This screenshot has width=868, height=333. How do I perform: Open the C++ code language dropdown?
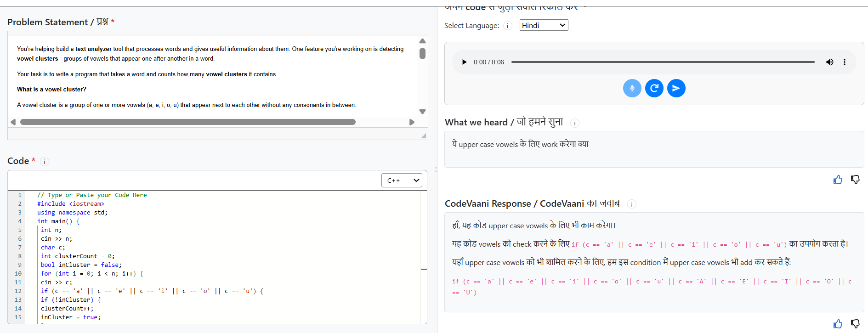click(x=402, y=181)
